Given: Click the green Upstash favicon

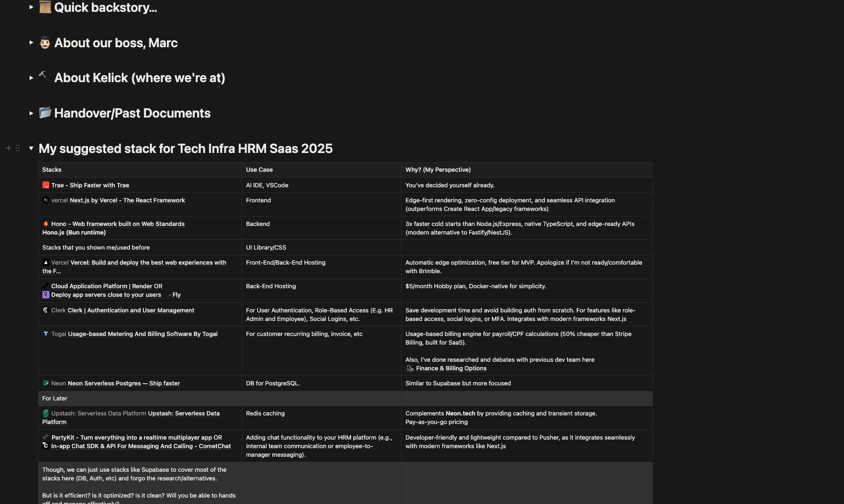Looking at the screenshot, I should tap(46, 413).
